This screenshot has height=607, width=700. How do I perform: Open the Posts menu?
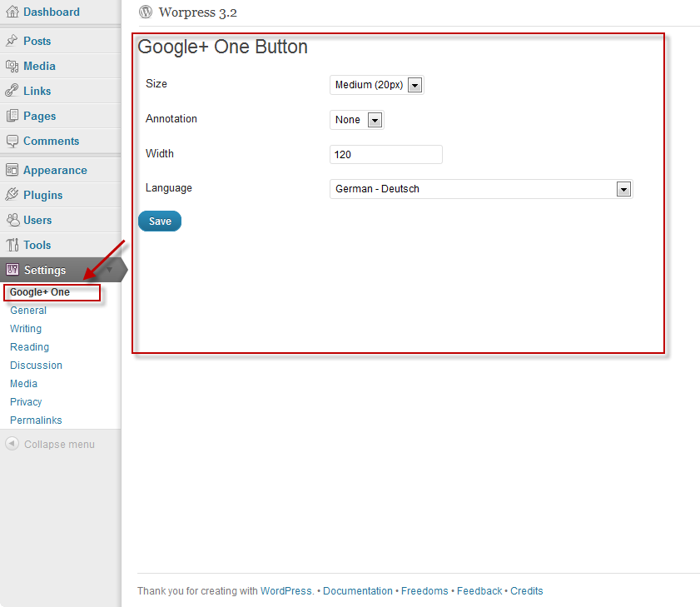(x=37, y=41)
